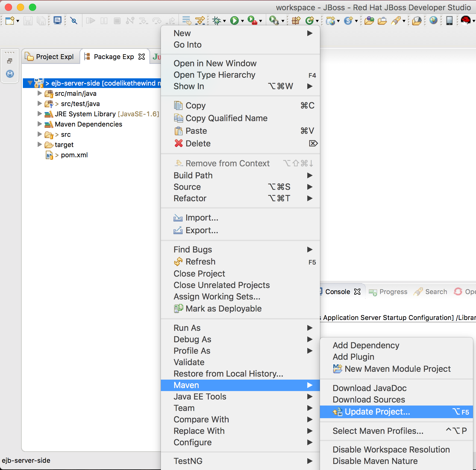This screenshot has height=470, width=476.
Task: Click the Open Type folder icon
Action: [x=369, y=20]
